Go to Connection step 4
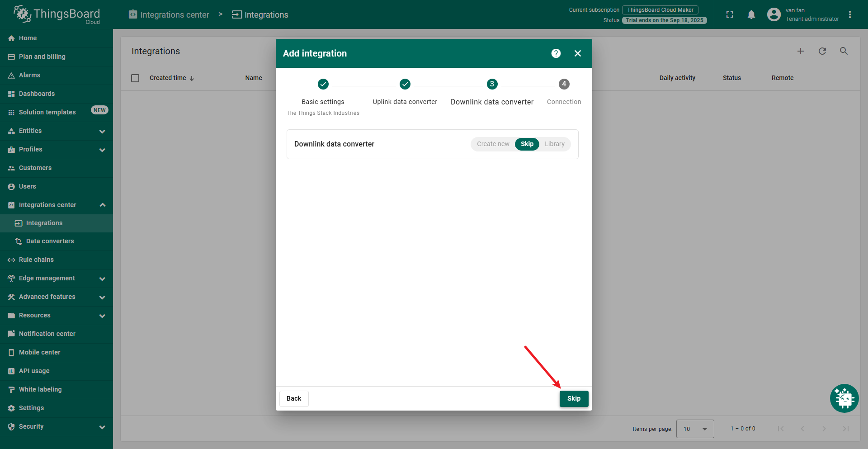This screenshot has height=449, width=868. click(x=564, y=93)
